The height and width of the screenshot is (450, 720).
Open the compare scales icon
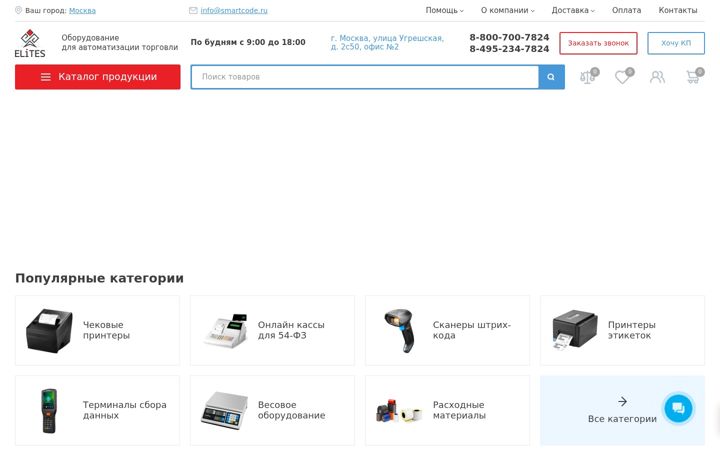click(x=588, y=77)
